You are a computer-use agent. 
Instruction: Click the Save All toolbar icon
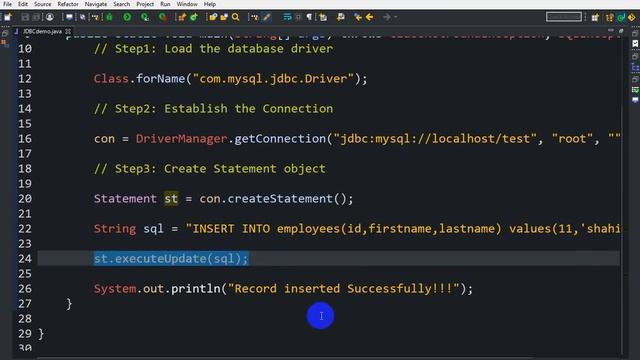coord(36,17)
